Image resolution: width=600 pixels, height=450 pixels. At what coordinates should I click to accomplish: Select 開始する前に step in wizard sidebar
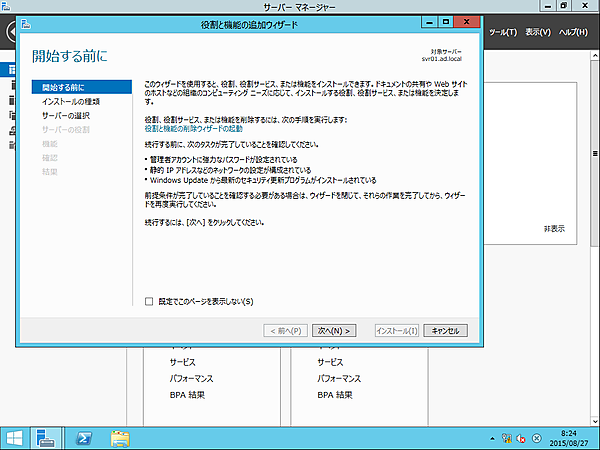(x=82, y=87)
